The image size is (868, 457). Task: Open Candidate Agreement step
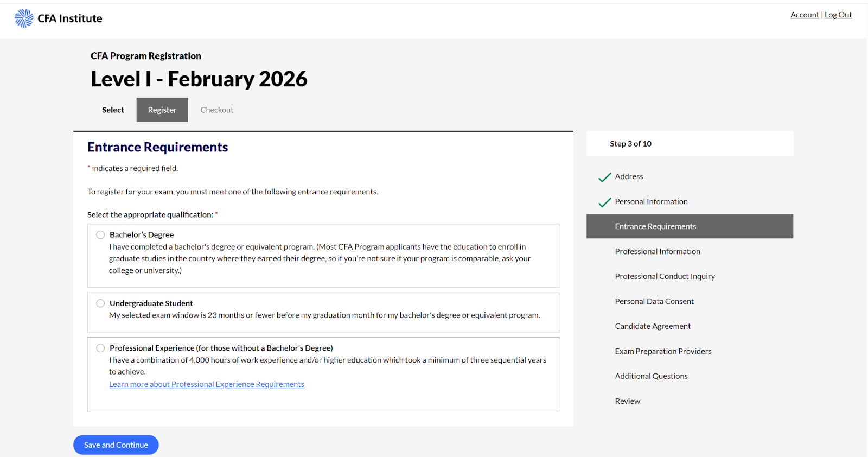[653, 326]
